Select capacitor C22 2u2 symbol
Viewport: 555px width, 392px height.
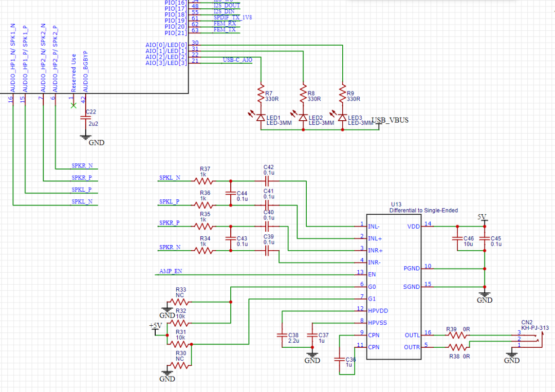point(85,118)
